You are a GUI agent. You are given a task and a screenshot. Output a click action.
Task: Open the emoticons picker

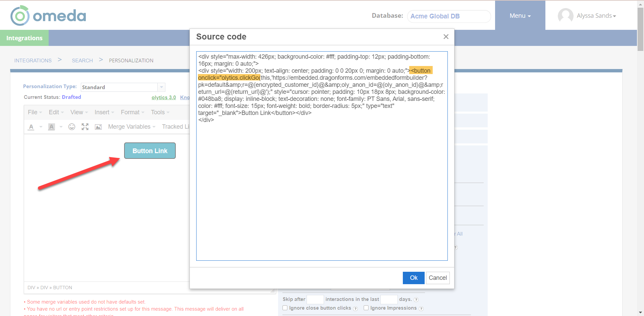click(x=72, y=127)
